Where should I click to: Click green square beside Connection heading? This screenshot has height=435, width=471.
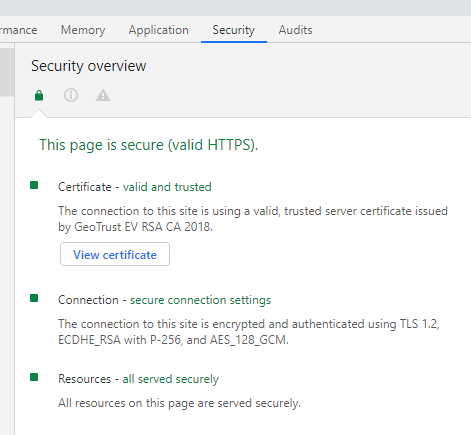(34, 298)
